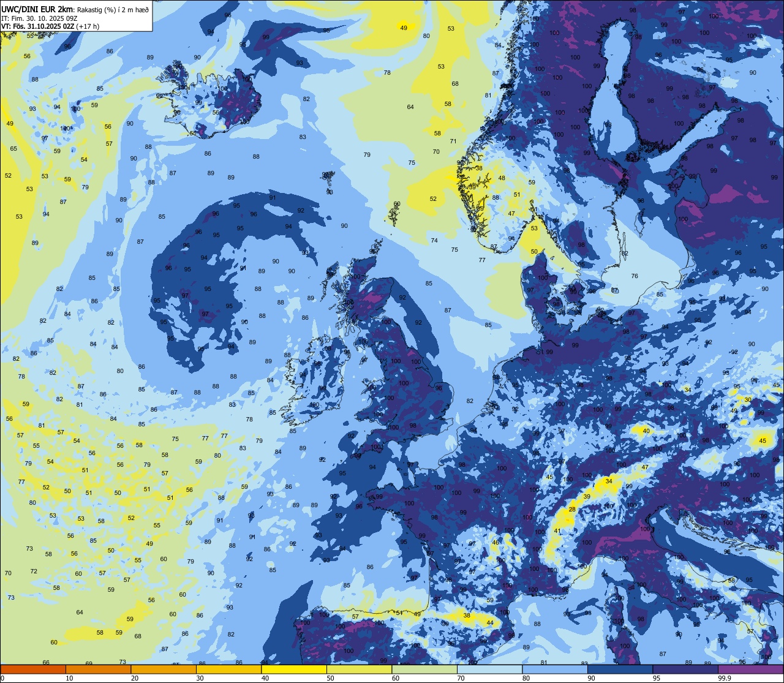This screenshot has height=683, width=784.
Task: Click humidity value 40 in the central Europe yellow spot
Action: [x=646, y=431]
